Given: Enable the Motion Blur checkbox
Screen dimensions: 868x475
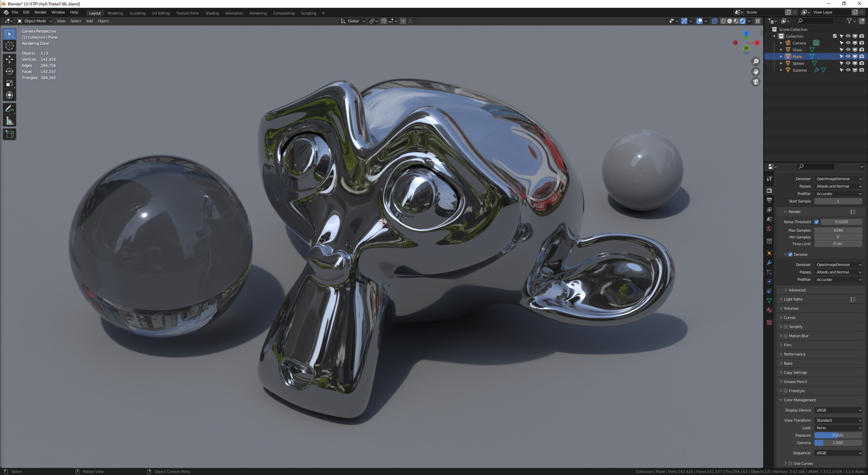Looking at the screenshot, I should [x=786, y=336].
